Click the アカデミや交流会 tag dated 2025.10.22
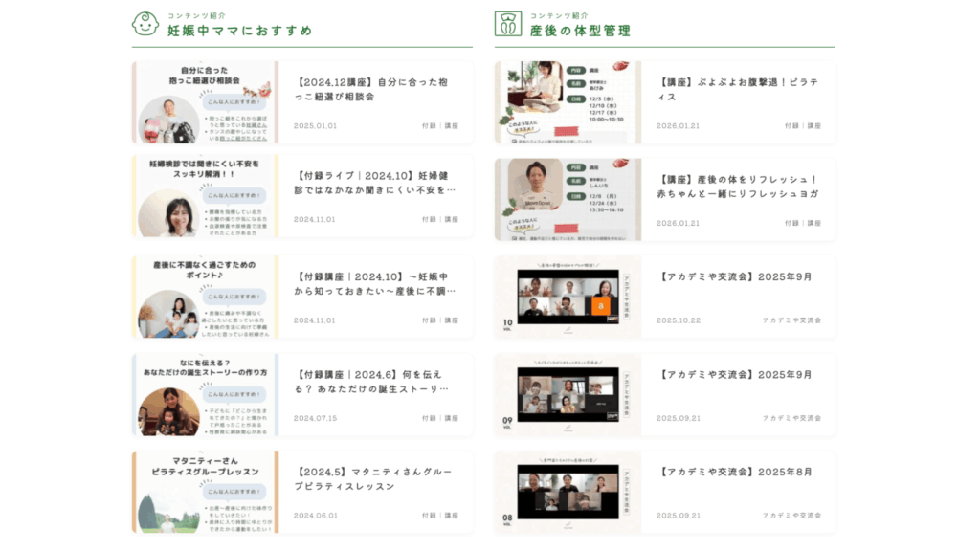 coord(791,320)
